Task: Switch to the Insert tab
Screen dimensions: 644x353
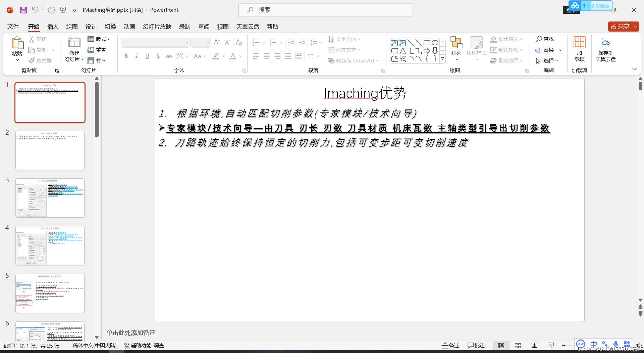Action: pyautogui.click(x=53, y=27)
